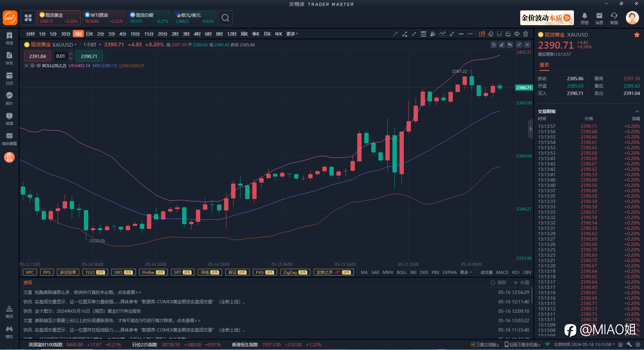Collapse the right panel arrow handle

pos(530,129)
